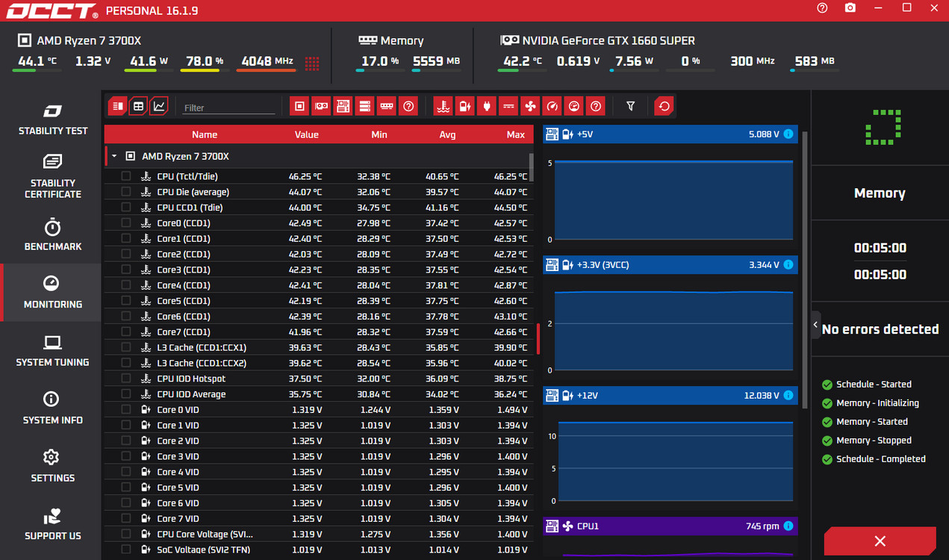Image resolution: width=949 pixels, height=560 pixels.
Task: Open info for +5V graph
Action: (x=788, y=134)
